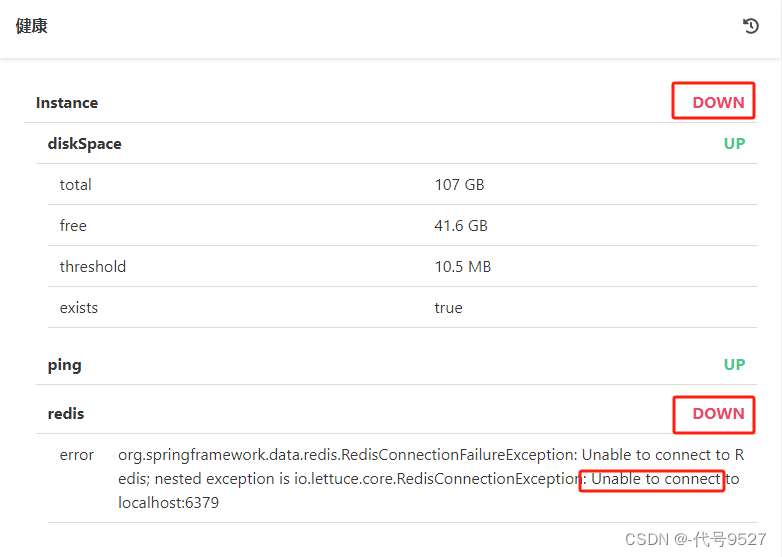This screenshot has height=557, width=782.
Task: Select the total row label
Action: 76,185
